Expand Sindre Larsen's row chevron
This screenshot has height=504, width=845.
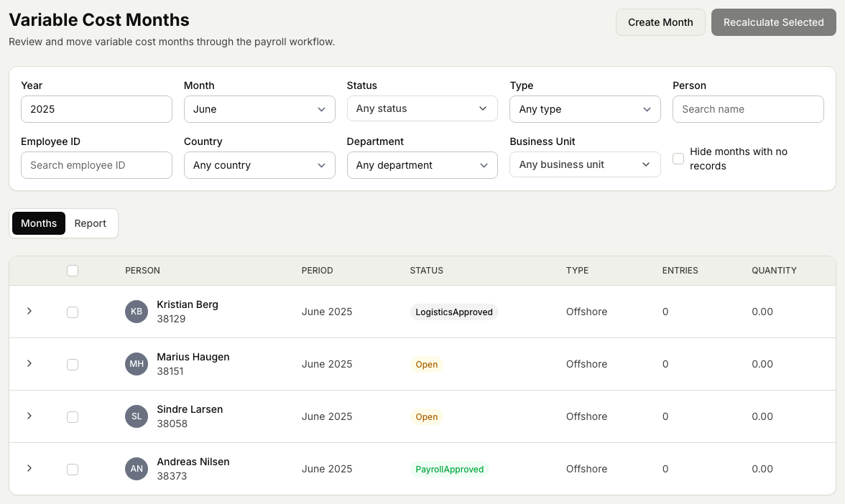[29, 416]
